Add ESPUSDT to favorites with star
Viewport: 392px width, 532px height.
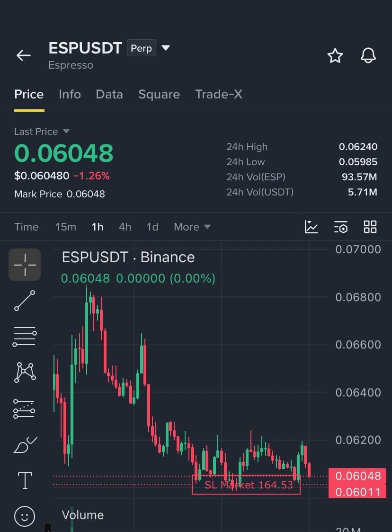coord(335,55)
